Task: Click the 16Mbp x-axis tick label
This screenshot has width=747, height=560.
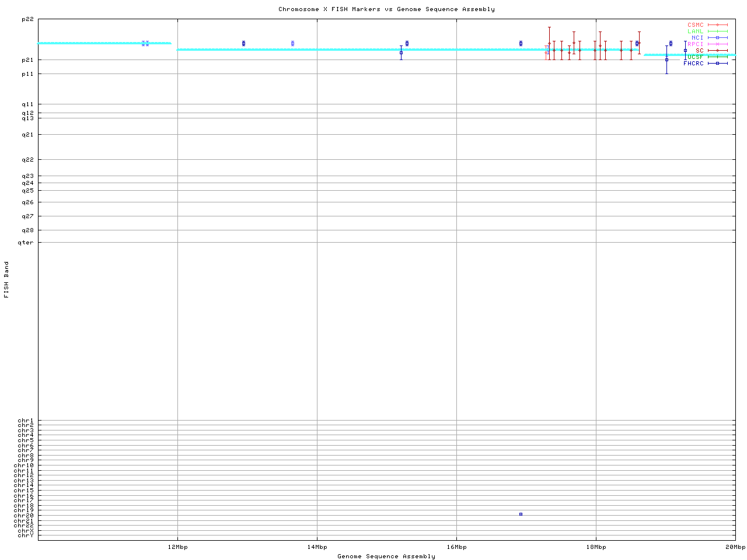Action: pyautogui.click(x=456, y=547)
